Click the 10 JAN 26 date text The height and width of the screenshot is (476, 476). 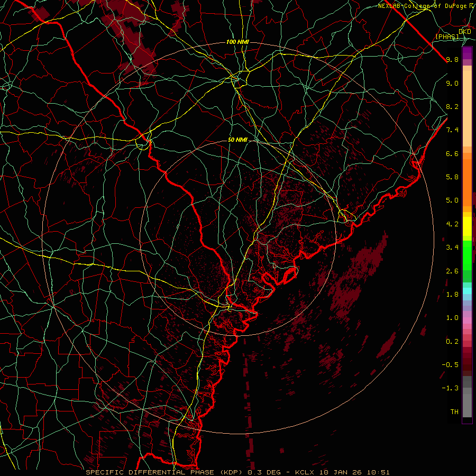tap(340, 472)
